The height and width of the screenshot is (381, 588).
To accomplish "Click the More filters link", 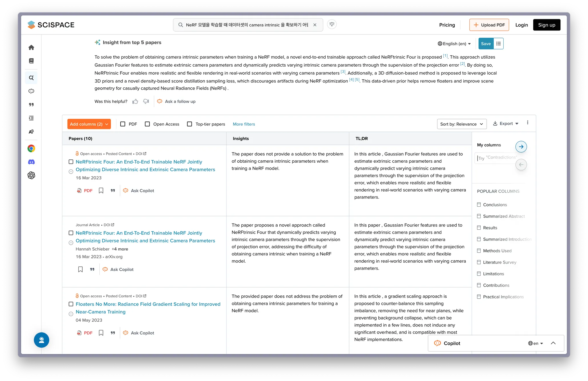I will tap(244, 124).
